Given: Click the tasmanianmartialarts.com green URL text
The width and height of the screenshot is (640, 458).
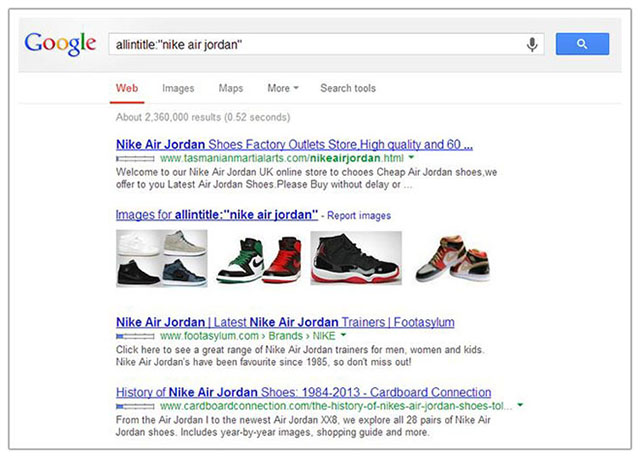Looking at the screenshot, I should 282,158.
